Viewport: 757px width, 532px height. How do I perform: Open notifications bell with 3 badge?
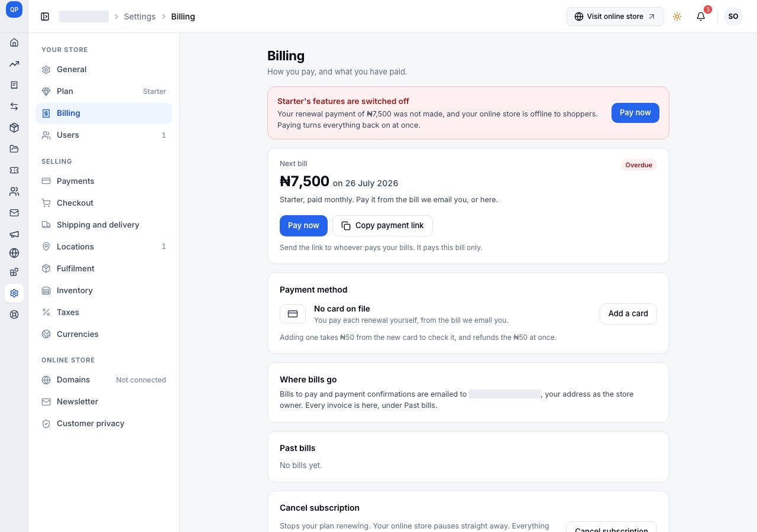click(x=701, y=17)
